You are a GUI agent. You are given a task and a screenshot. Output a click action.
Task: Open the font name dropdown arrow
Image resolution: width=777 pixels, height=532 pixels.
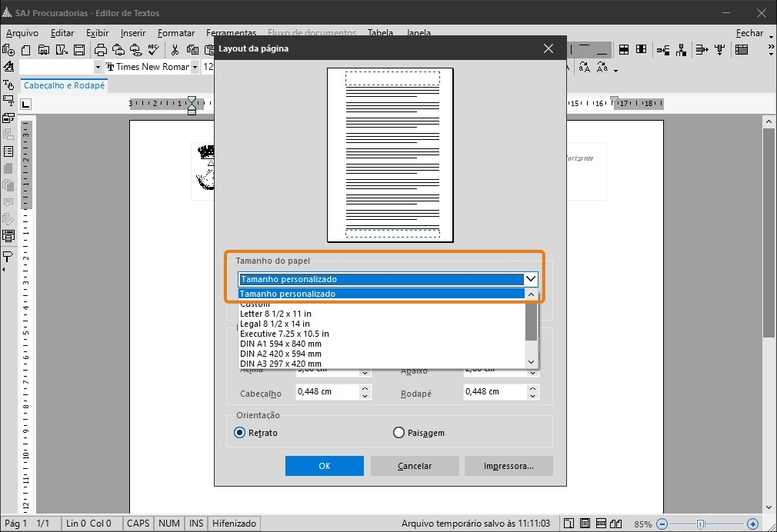point(195,68)
